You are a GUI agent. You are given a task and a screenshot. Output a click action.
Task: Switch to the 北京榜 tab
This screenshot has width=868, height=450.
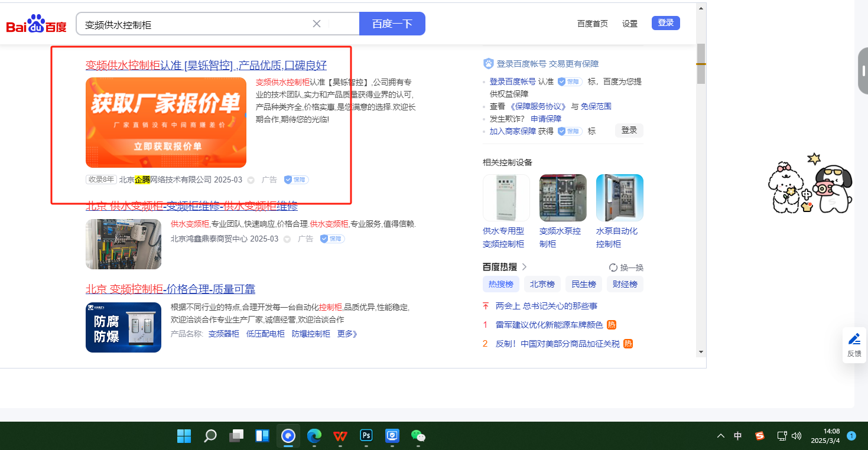(x=542, y=284)
